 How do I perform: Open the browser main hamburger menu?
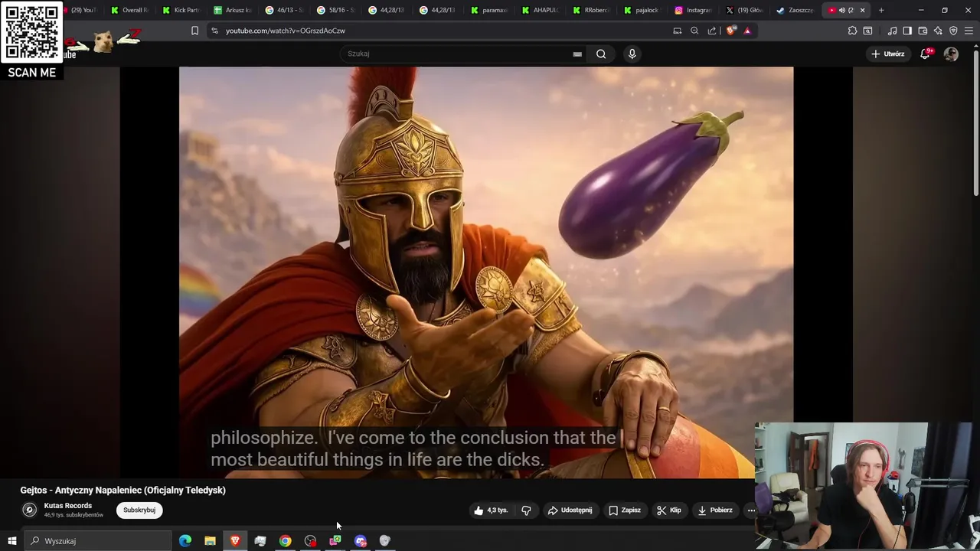click(x=968, y=31)
